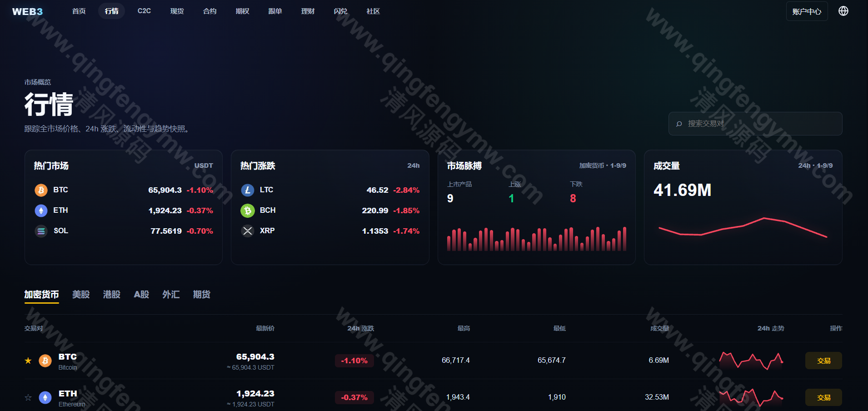
Task: Open 现货 in the top navigation
Action: (x=177, y=11)
